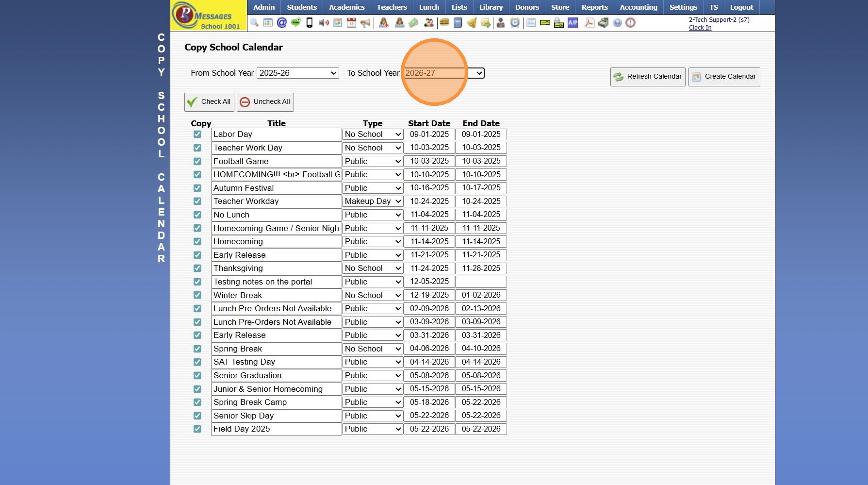
Task: Edit the Homecoming title field
Action: point(277,242)
